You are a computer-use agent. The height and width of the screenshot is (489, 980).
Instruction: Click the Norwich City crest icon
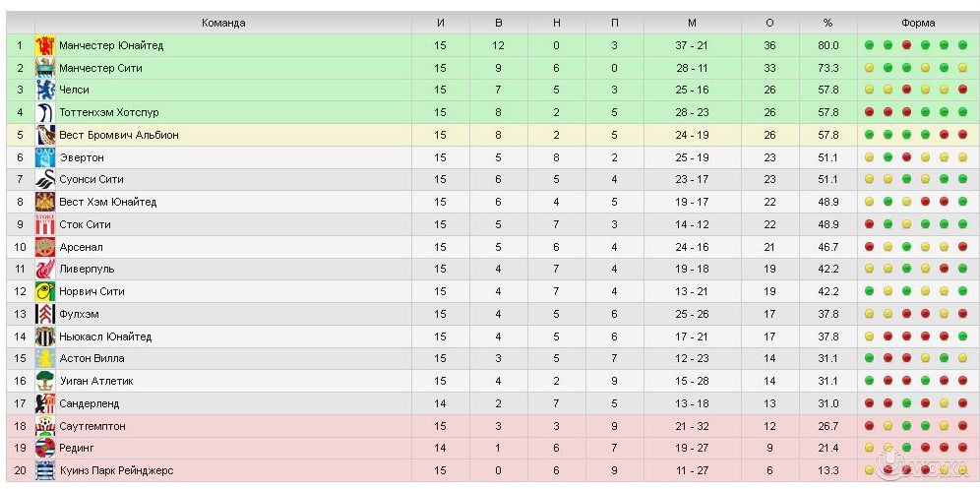pyautogui.click(x=44, y=291)
